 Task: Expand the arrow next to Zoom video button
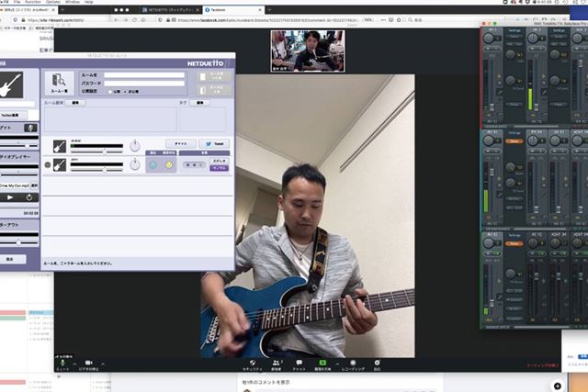pos(103,362)
